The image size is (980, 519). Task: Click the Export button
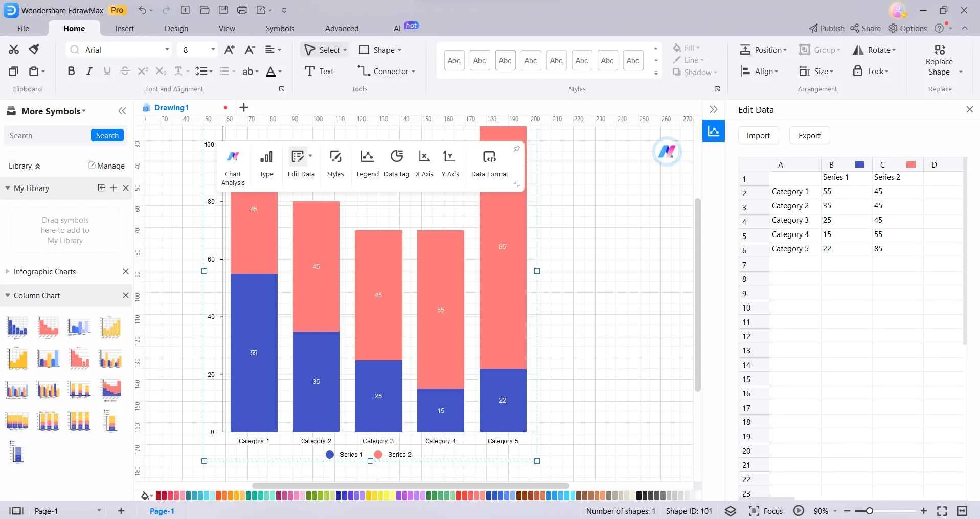pyautogui.click(x=809, y=136)
